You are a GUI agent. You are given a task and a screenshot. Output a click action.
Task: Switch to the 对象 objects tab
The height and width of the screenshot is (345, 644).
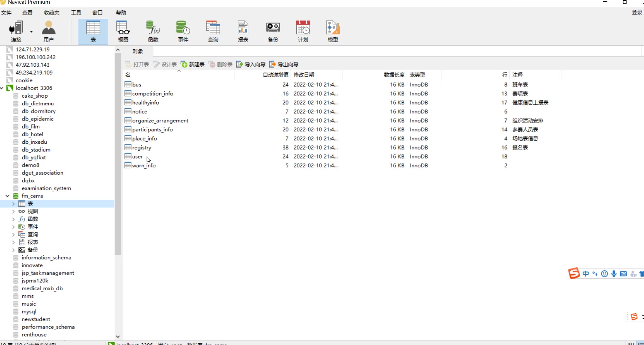138,51
